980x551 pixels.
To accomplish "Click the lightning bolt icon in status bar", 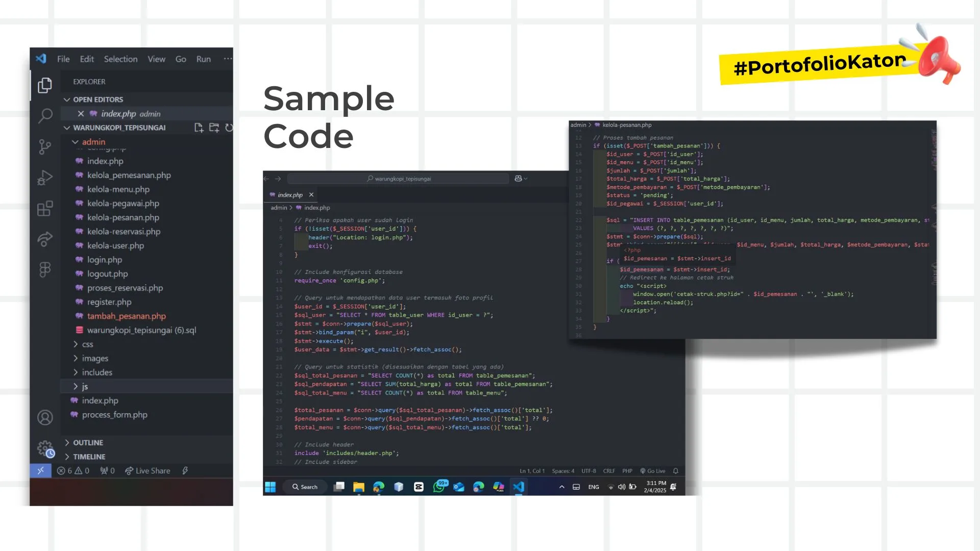I will coord(185,471).
